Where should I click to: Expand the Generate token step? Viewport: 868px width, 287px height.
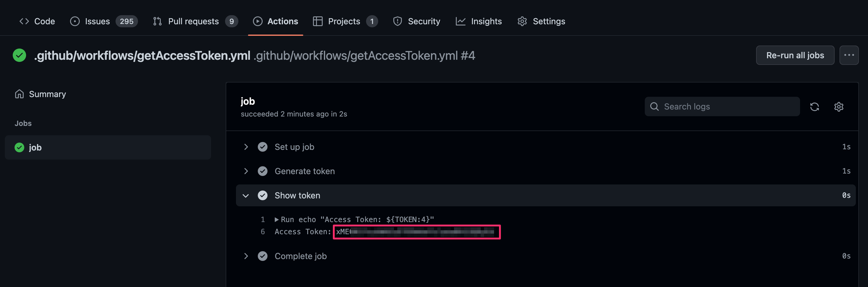click(x=246, y=171)
